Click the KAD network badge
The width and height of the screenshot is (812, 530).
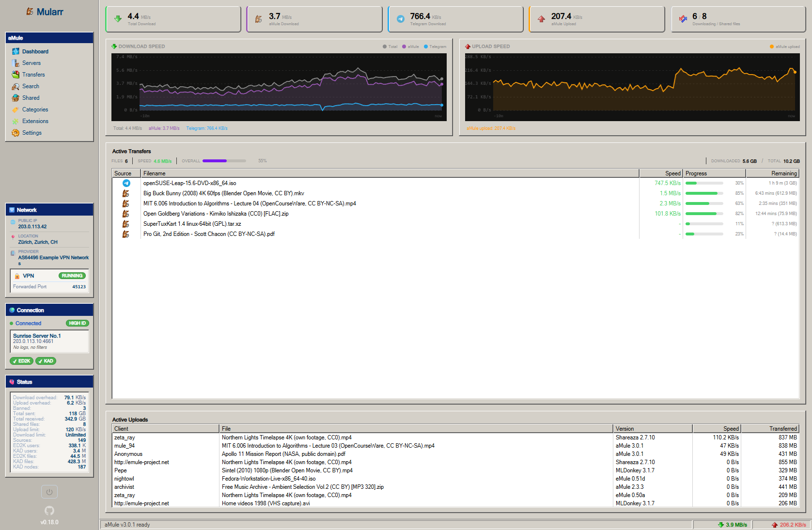[x=46, y=361]
